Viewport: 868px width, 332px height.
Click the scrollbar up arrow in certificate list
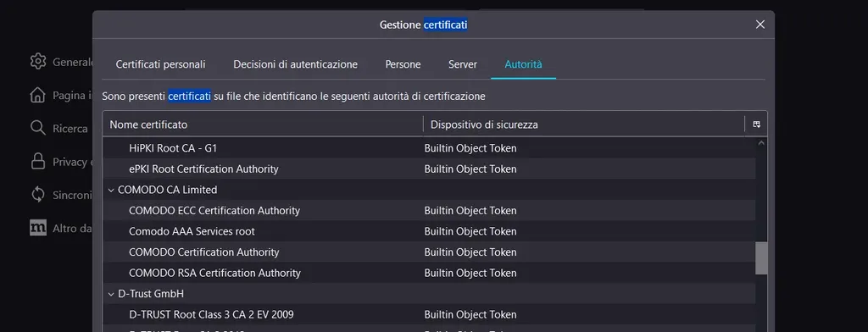(x=761, y=143)
